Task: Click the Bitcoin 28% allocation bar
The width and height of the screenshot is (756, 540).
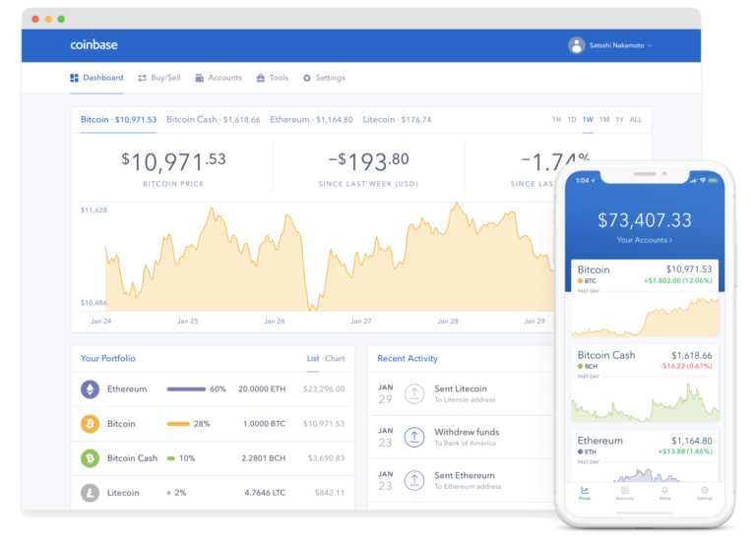Action: (178, 424)
